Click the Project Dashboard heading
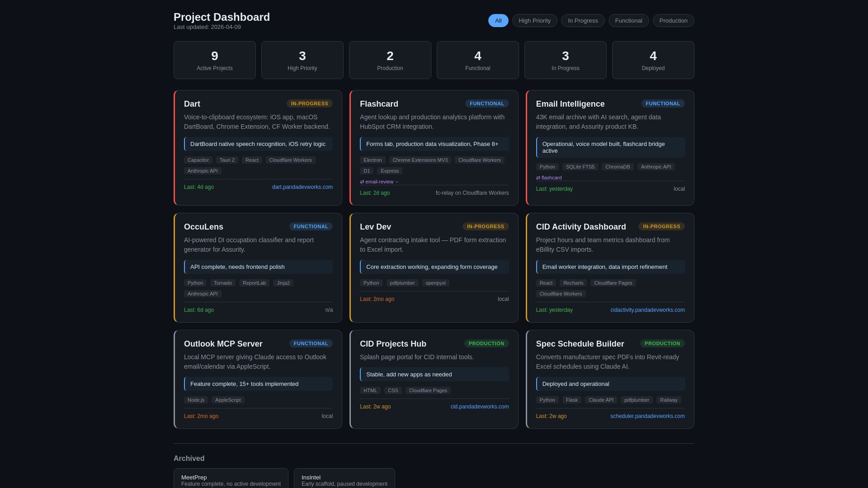The height and width of the screenshot is (488, 868). click(x=222, y=17)
